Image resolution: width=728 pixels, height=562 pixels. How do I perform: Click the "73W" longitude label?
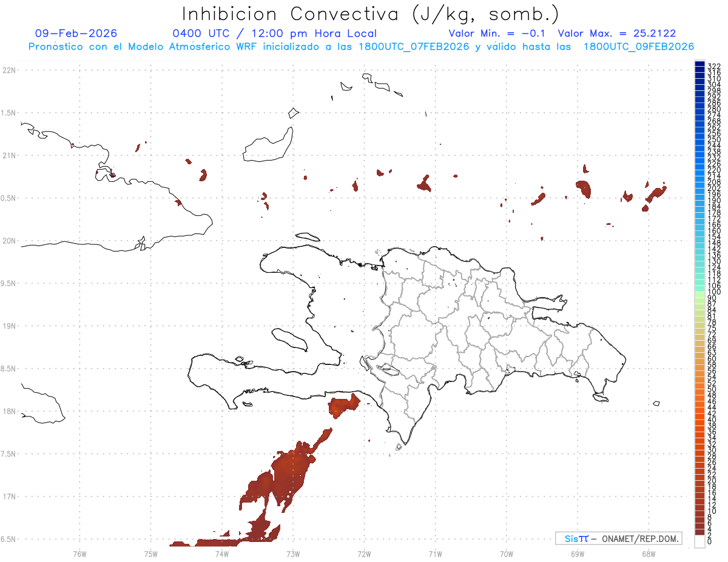coord(293,554)
